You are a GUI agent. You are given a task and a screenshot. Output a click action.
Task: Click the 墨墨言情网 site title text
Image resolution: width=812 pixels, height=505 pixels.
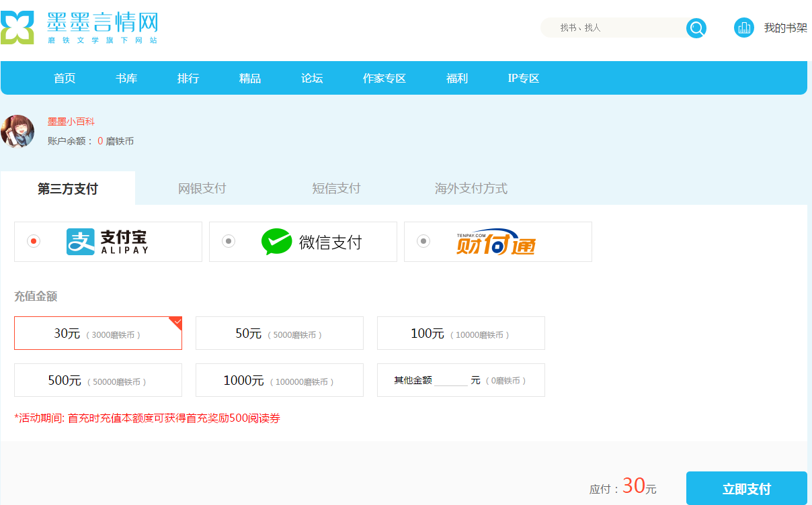103,22
